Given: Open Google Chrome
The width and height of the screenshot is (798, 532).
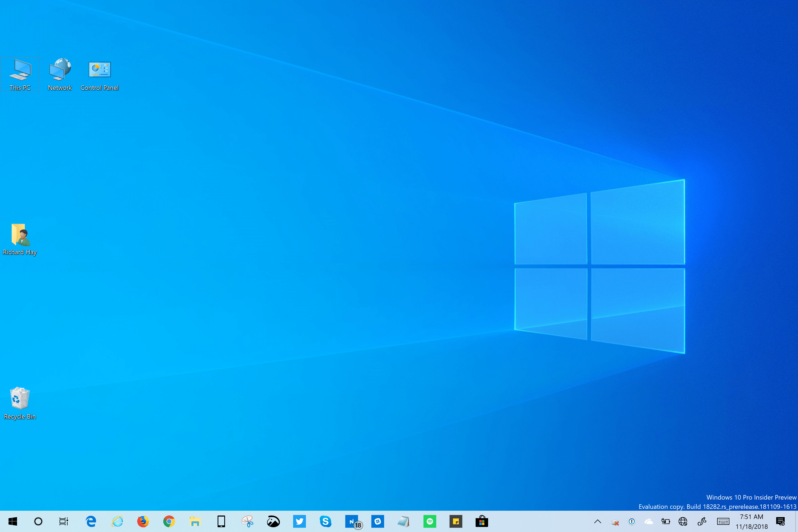Looking at the screenshot, I should (169, 521).
